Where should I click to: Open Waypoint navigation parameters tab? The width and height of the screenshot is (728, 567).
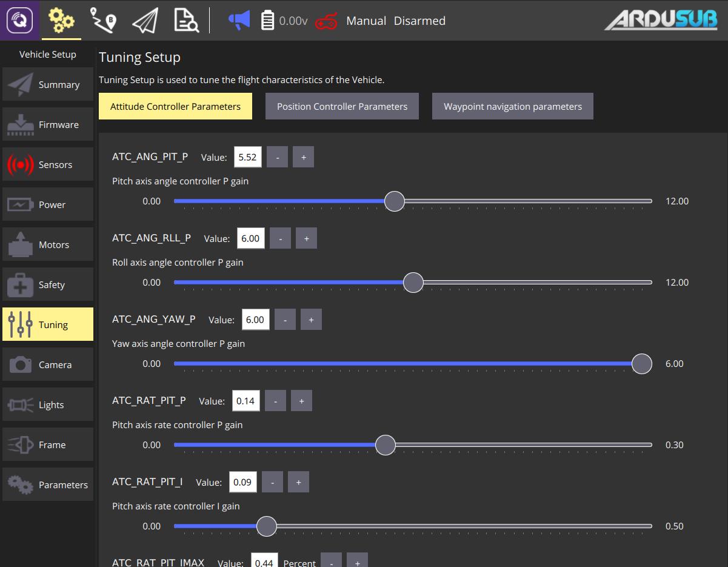click(512, 106)
